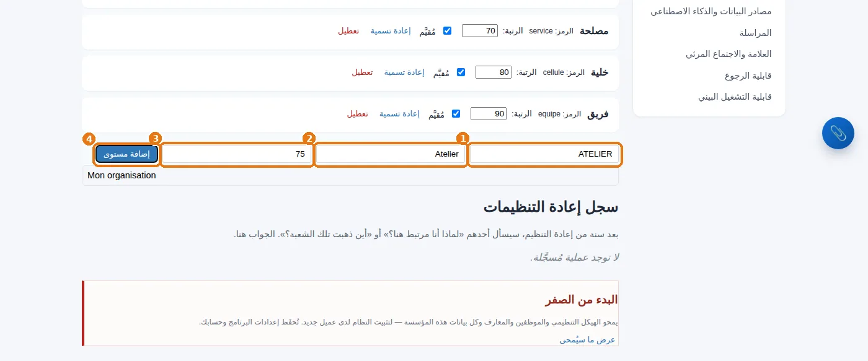Open قابلية الرجوع in the sidebar
The height and width of the screenshot is (361, 868).
click(748, 76)
